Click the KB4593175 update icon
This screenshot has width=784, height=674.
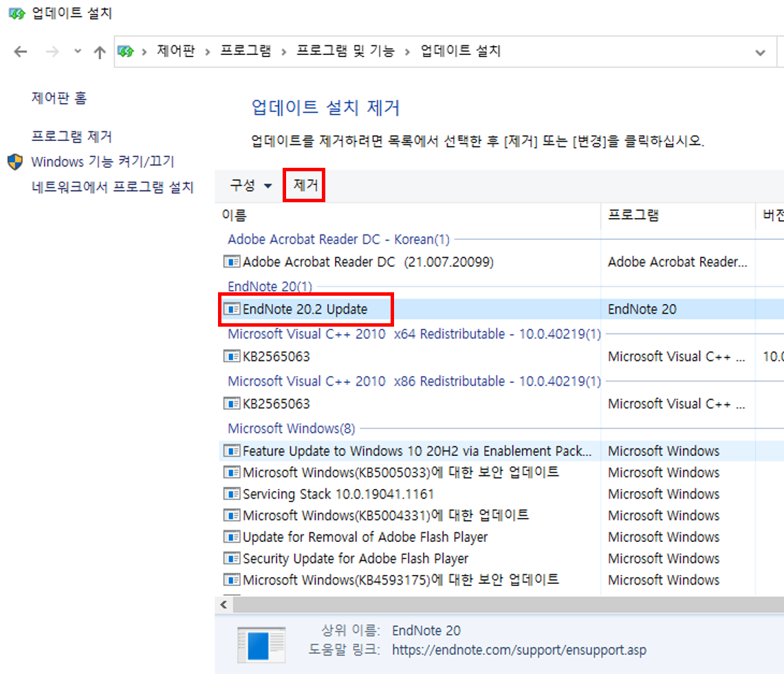(231, 580)
